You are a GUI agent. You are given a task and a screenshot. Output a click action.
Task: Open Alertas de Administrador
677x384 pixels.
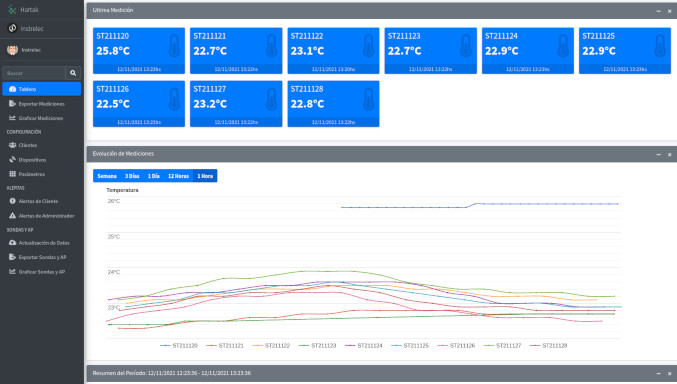pos(41,216)
